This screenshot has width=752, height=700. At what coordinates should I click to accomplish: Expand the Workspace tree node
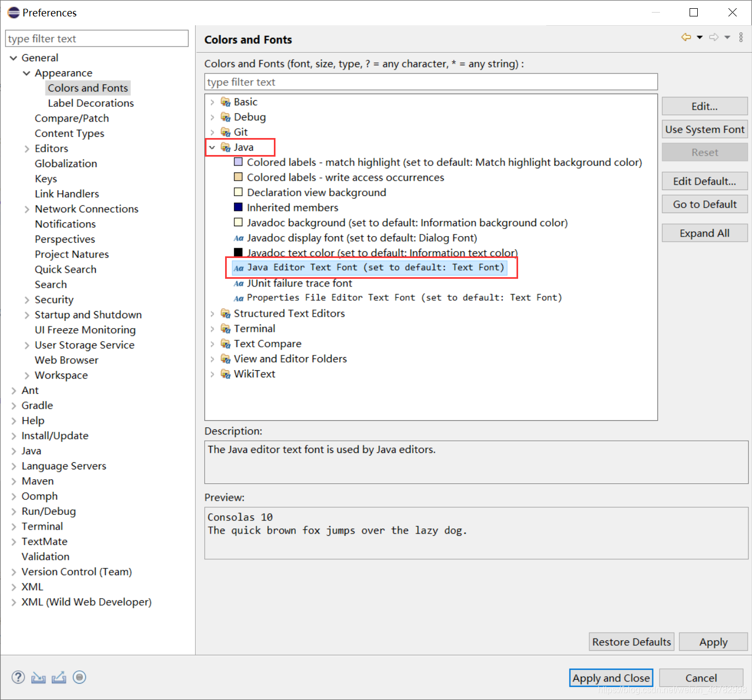click(27, 376)
